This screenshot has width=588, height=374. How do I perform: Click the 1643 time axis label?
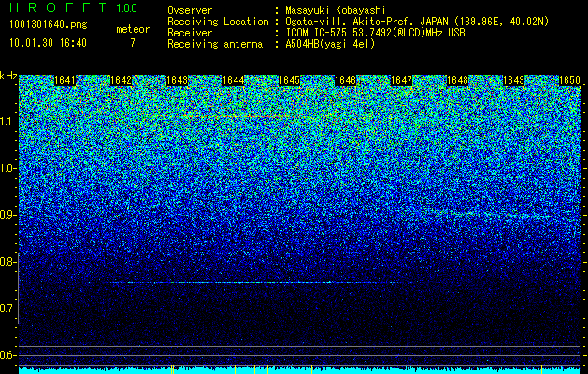(x=177, y=80)
